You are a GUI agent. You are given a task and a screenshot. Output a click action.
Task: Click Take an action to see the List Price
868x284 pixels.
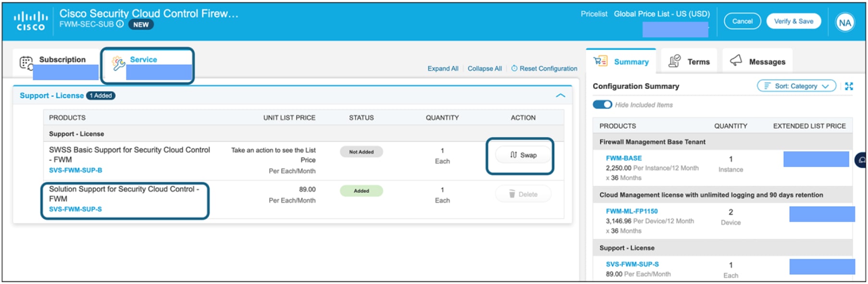click(x=273, y=155)
